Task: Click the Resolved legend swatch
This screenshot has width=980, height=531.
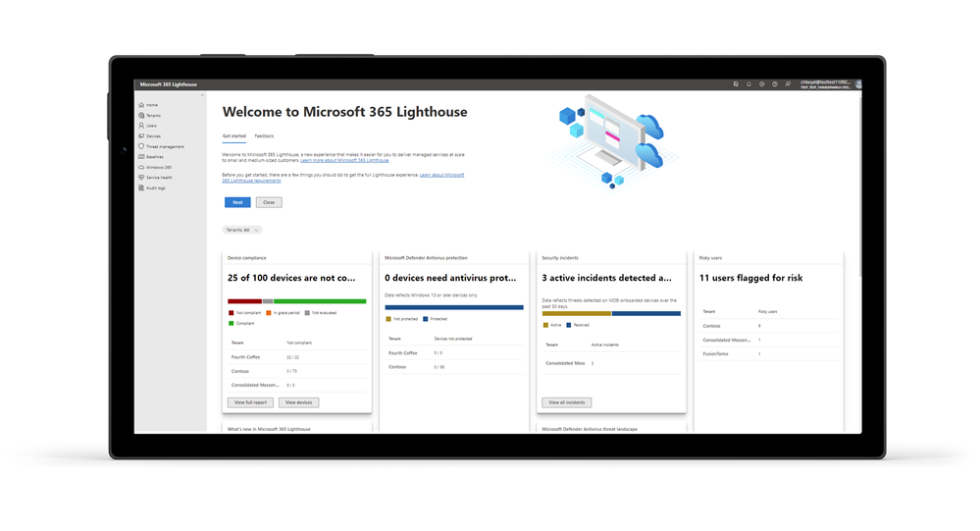Action: coord(569,325)
